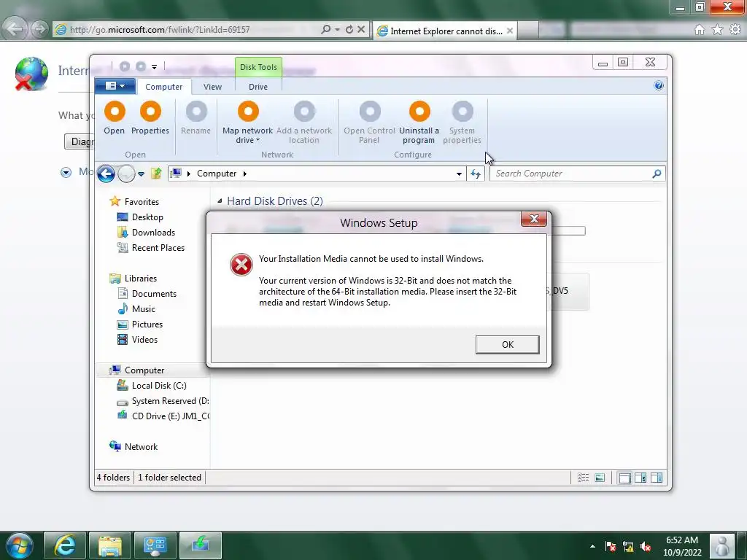Click Computer in the address breadcrumb

[217, 174]
